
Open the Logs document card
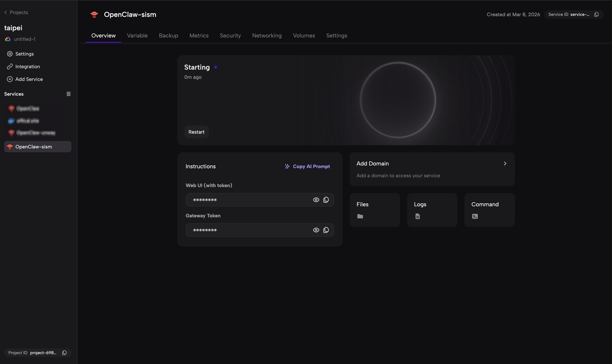pyautogui.click(x=432, y=210)
